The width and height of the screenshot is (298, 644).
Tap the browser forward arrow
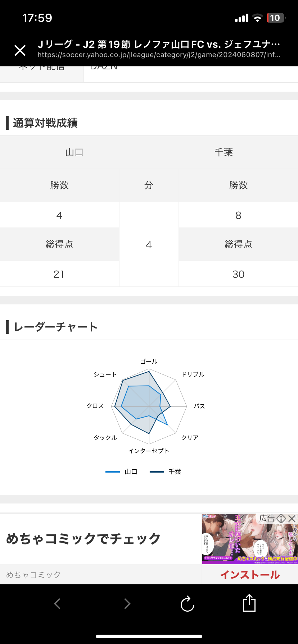tap(127, 603)
